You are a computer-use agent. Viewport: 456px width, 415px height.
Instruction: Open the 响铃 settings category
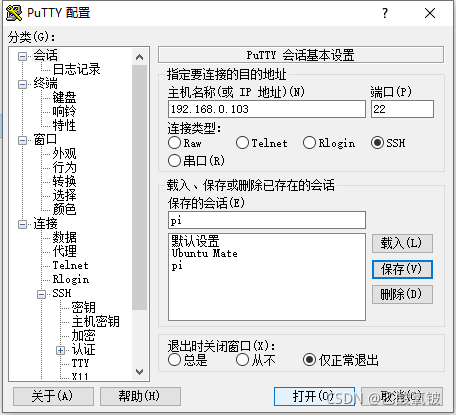coord(64,111)
